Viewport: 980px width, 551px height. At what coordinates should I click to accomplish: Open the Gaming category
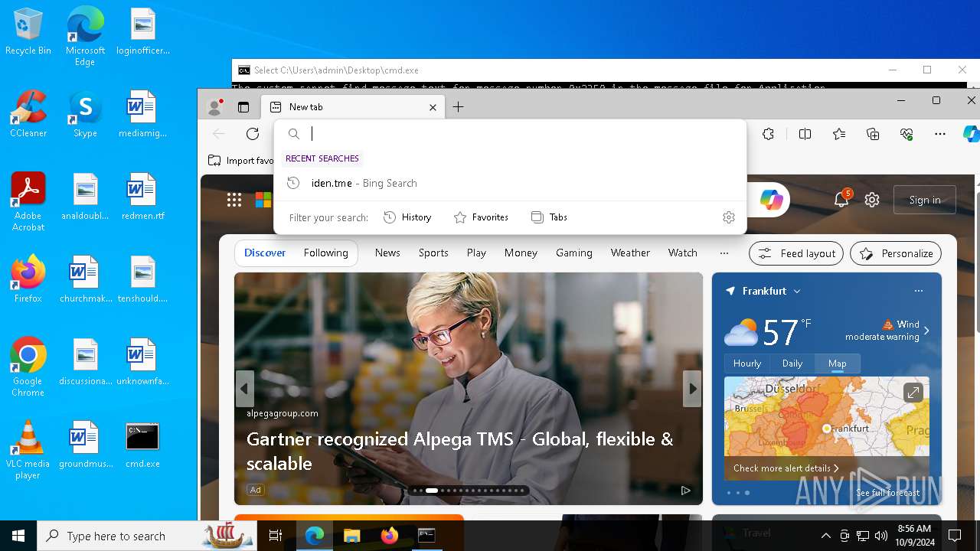(x=574, y=253)
